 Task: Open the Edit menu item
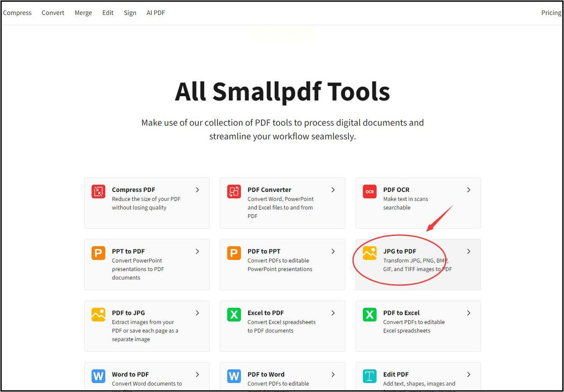coord(108,13)
